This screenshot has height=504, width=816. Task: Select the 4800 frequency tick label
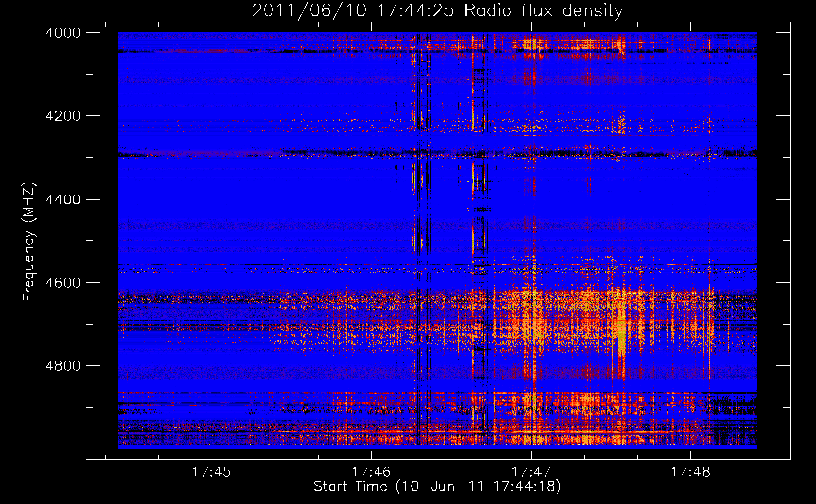pos(63,366)
